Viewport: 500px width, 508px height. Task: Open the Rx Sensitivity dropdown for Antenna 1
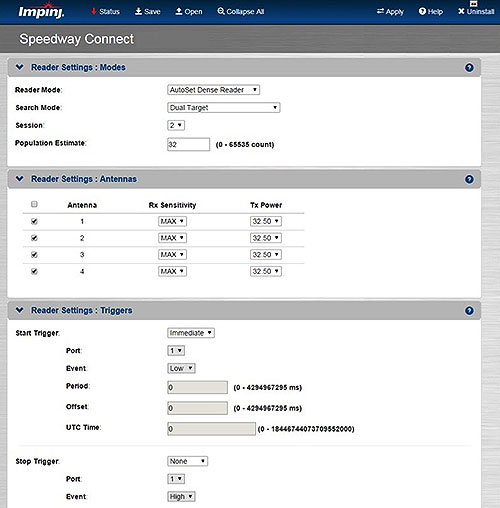pos(172,221)
